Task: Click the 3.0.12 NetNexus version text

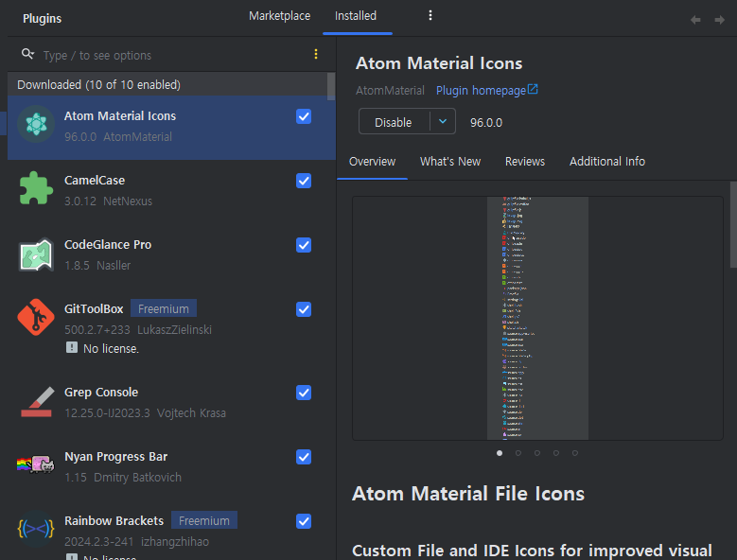Action: click(108, 201)
